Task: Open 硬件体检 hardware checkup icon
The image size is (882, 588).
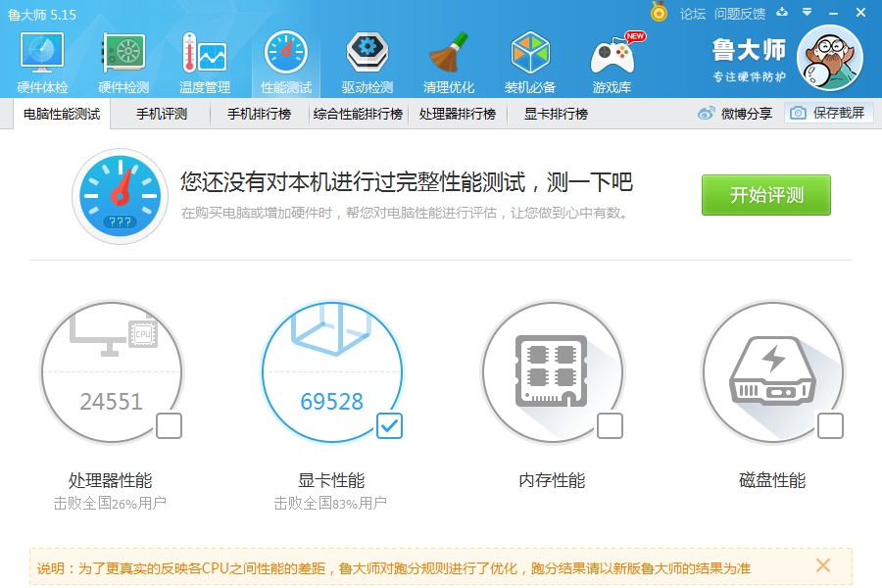Action: click(x=42, y=52)
